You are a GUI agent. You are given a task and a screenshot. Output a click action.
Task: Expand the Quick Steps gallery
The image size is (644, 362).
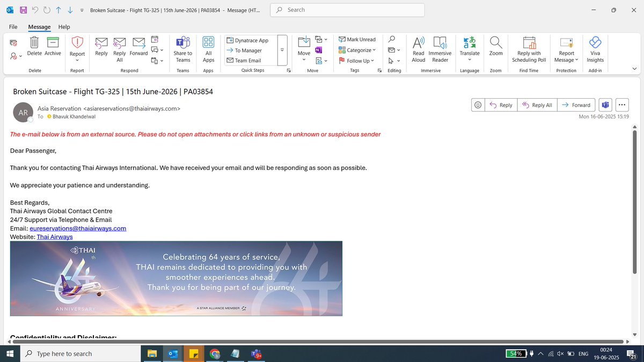coord(282,50)
